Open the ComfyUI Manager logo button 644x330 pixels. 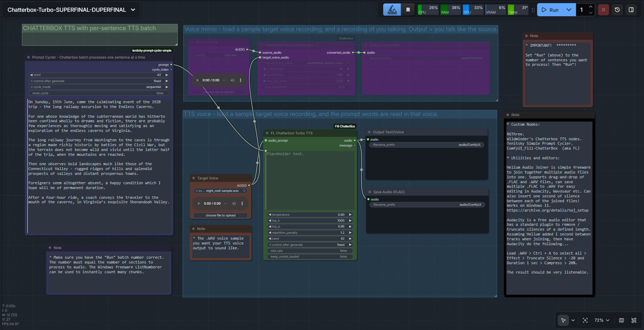click(x=392, y=10)
